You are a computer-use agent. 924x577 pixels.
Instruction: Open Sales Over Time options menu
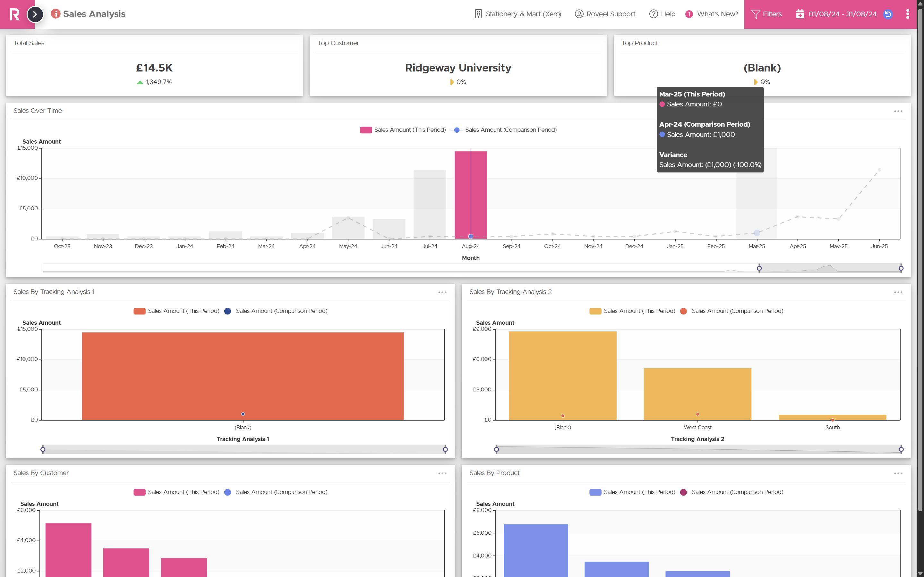(898, 111)
